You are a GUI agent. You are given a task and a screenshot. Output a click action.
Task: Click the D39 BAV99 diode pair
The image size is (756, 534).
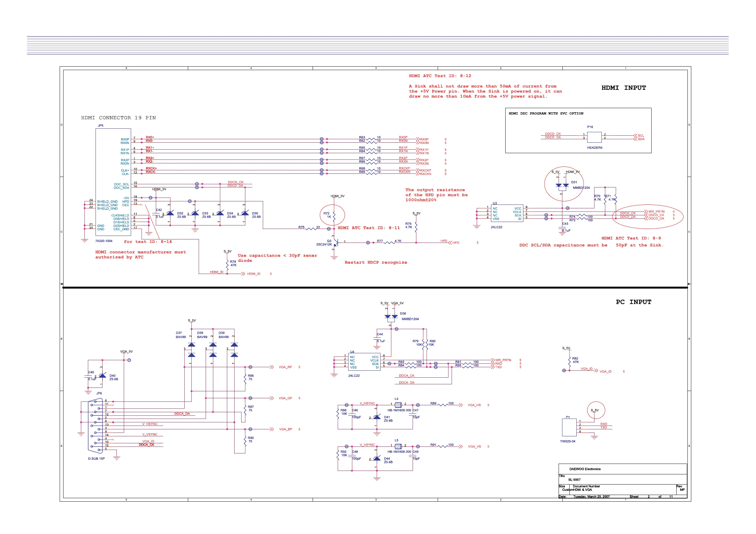(x=234, y=350)
